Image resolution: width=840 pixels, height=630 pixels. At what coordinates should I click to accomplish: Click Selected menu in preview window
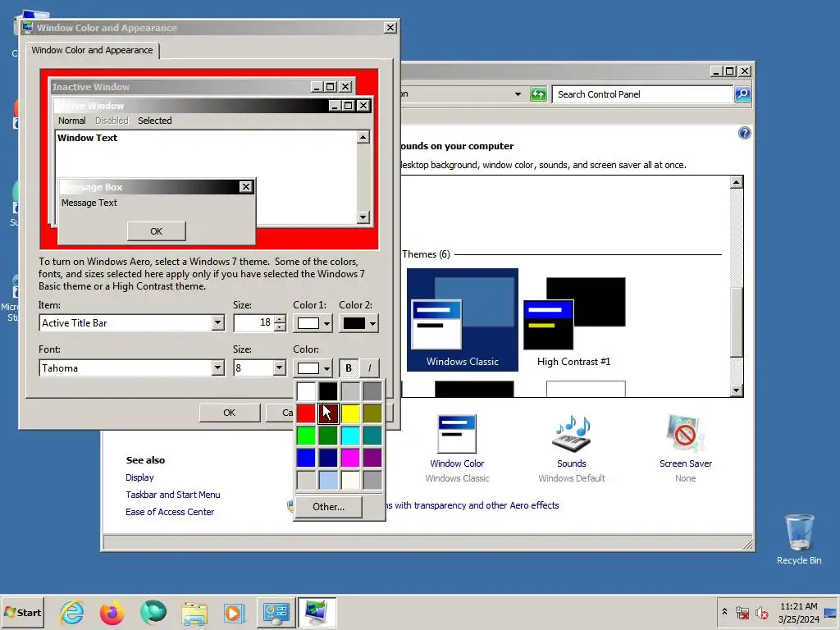(155, 121)
